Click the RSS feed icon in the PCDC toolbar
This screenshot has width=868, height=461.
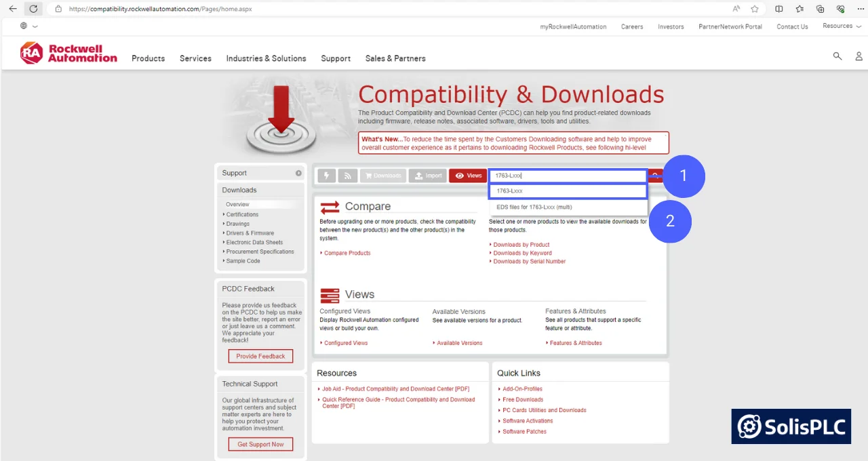click(x=347, y=175)
